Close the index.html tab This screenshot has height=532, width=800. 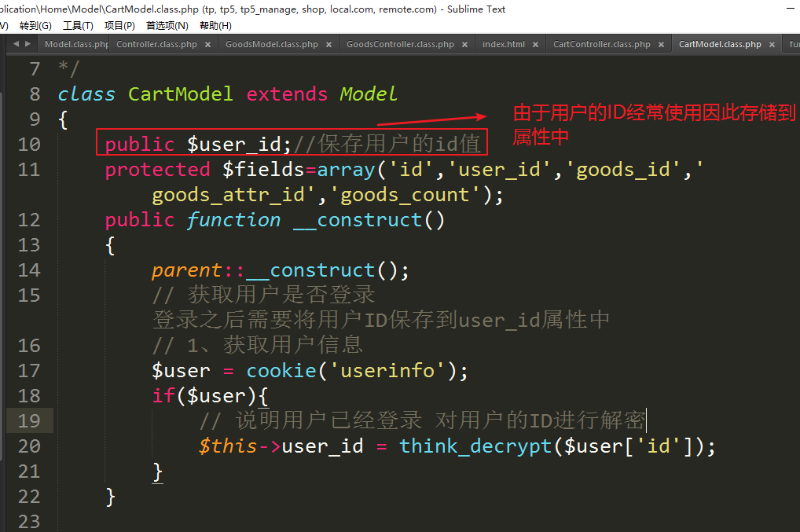pyautogui.click(x=536, y=45)
